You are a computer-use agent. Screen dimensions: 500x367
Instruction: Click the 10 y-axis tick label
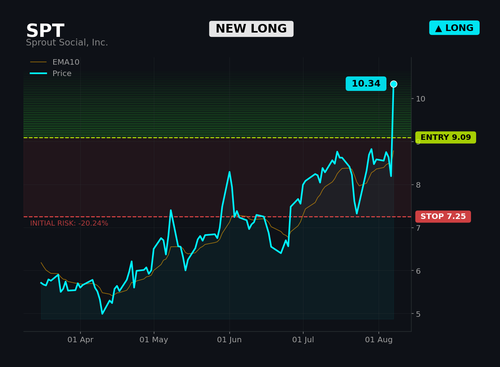[421, 99]
